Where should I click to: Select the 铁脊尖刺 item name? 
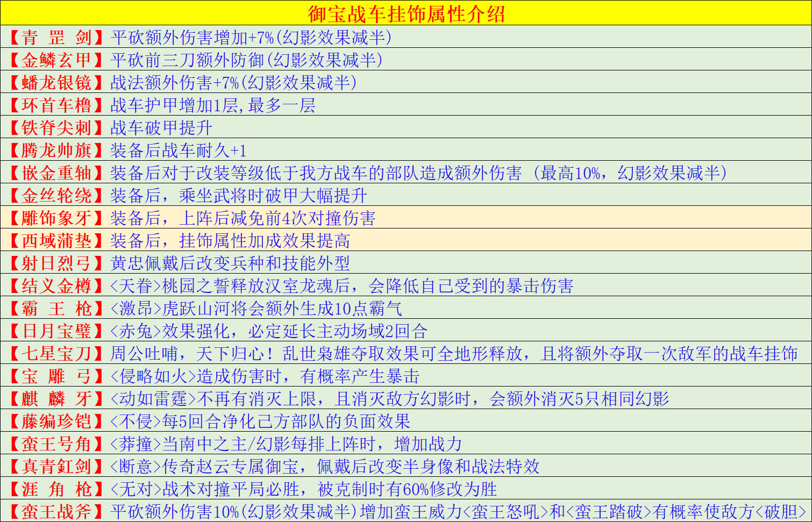tap(56, 128)
